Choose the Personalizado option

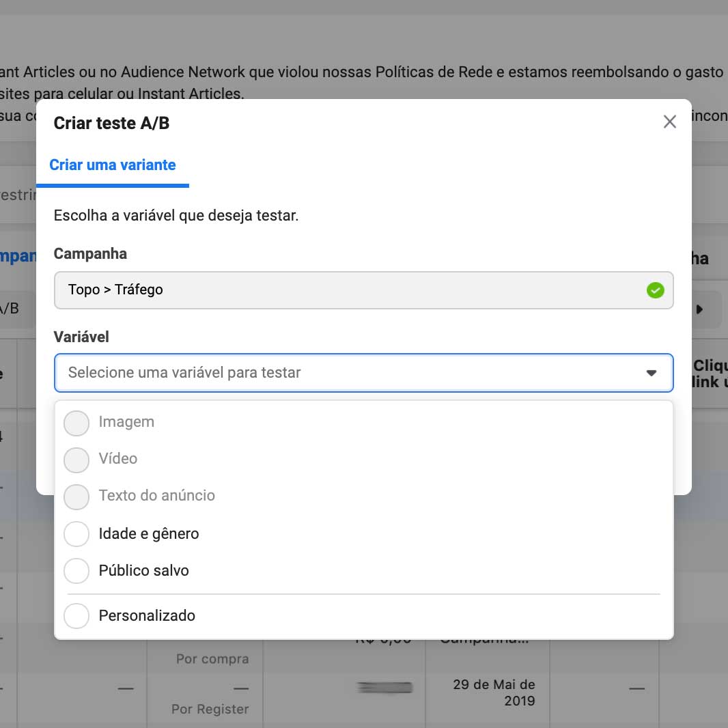(x=76, y=616)
